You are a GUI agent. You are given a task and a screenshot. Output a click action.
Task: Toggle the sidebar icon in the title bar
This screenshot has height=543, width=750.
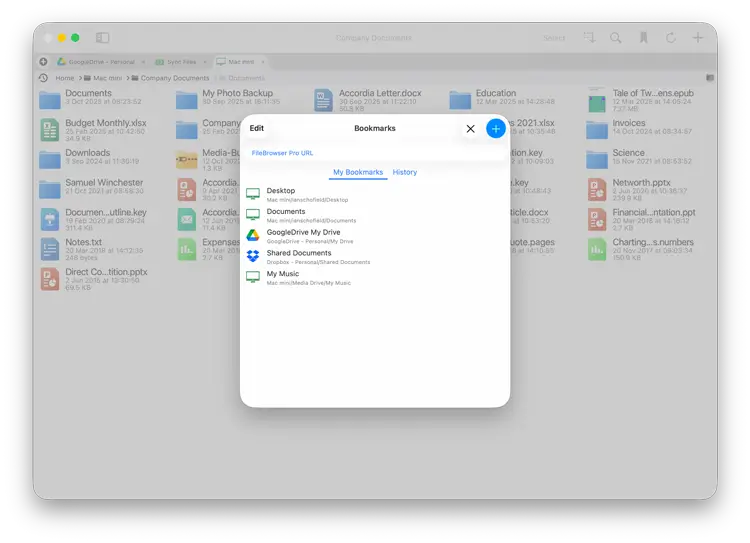coord(102,38)
